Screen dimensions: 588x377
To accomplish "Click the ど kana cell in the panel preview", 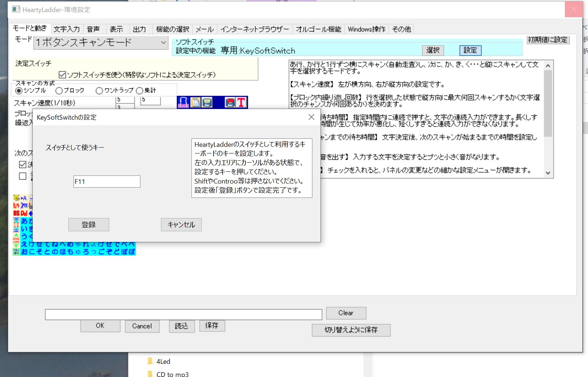I will tap(116, 251).
